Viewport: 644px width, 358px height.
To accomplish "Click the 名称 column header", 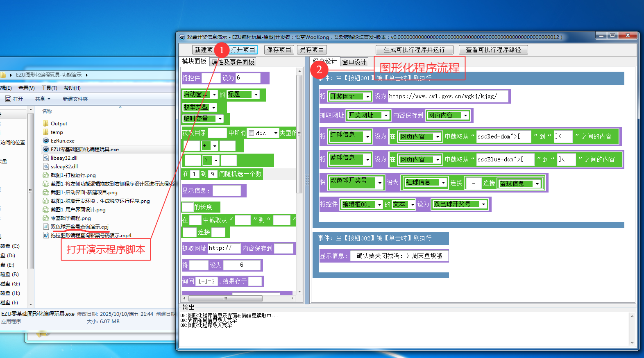I will click(47, 111).
